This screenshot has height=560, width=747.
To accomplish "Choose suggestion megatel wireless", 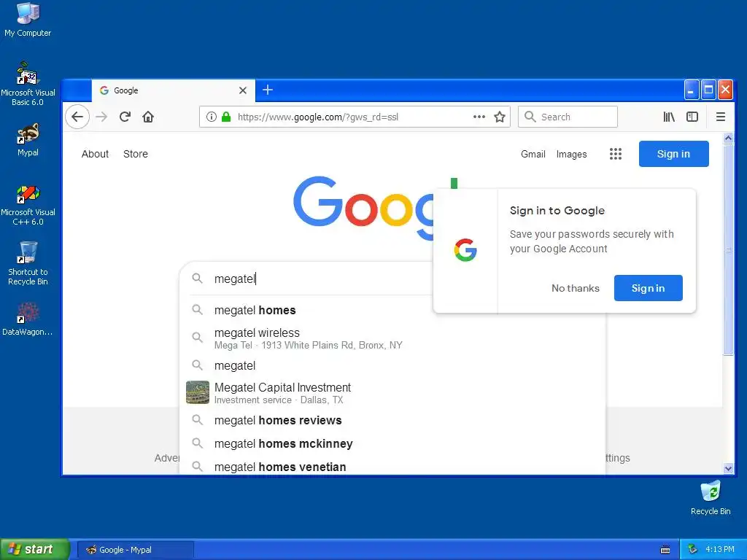I will pos(392,338).
